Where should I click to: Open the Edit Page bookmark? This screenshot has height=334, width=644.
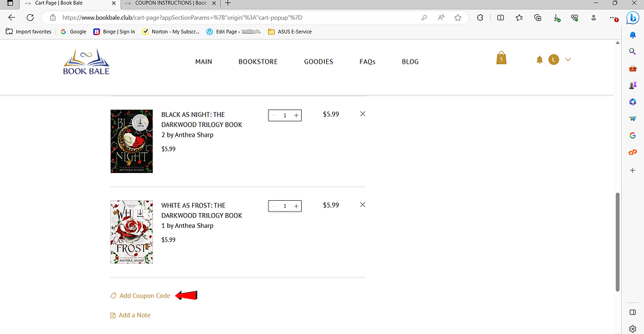click(233, 32)
